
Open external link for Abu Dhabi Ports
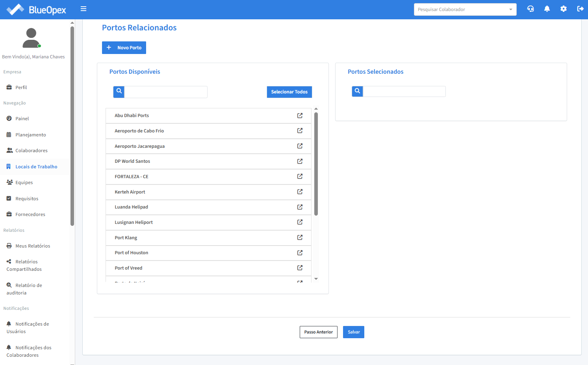coord(300,115)
